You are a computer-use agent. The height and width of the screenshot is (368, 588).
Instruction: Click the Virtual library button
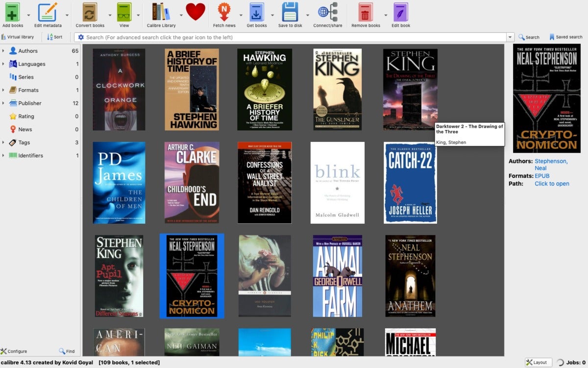(x=18, y=37)
